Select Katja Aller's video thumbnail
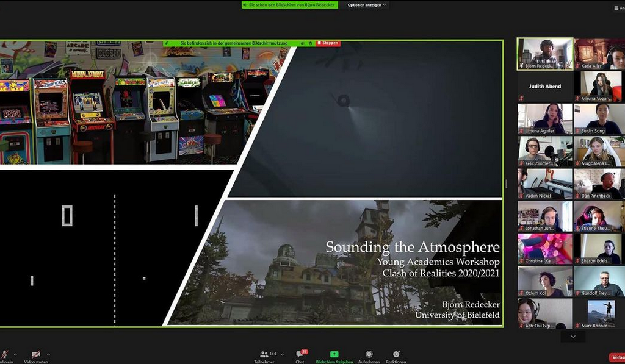 pyautogui.click(x=599, y=54)
